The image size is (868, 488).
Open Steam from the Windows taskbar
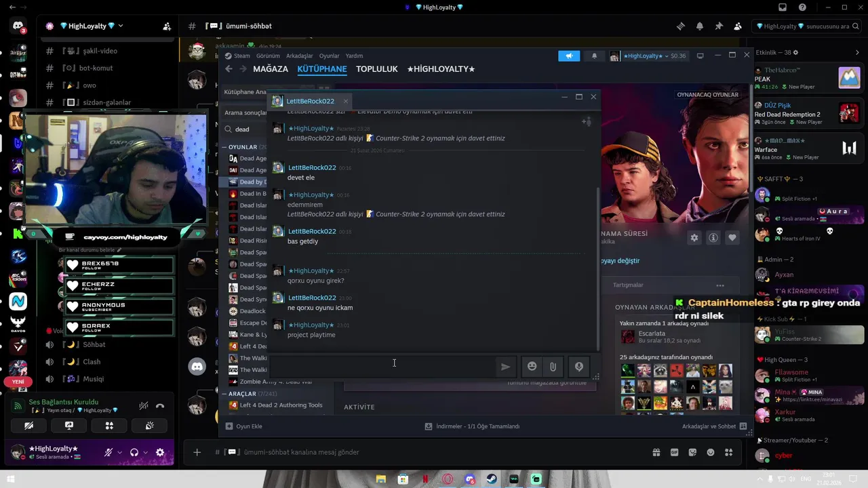point(492,479)
